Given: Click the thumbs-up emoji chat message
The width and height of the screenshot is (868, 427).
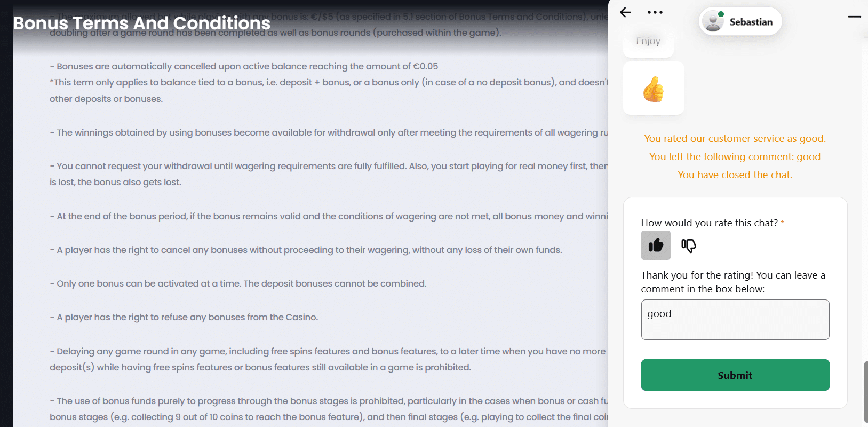Looking at the screenshot, I should click(x=654, y=89).
